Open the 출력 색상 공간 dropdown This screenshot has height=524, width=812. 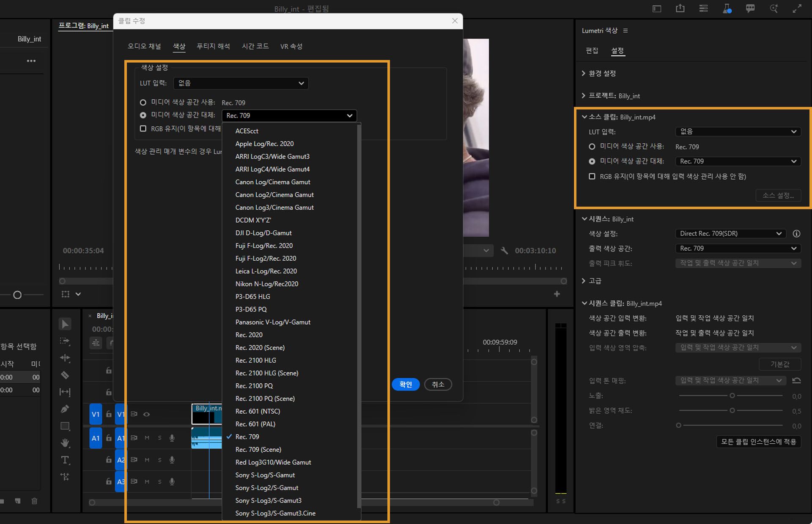(738, 248)
